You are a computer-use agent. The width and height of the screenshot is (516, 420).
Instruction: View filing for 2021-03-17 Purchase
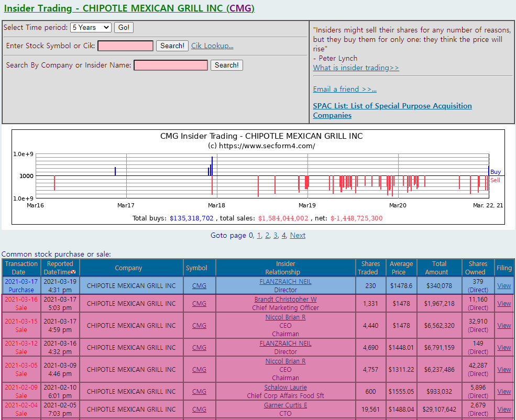coord(504,286)
